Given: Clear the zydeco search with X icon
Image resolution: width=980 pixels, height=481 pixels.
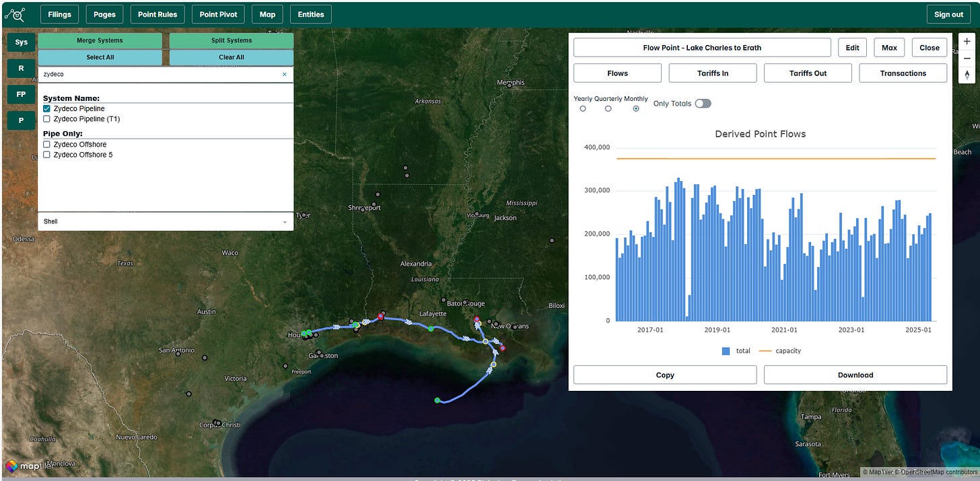Looking at the screenshot, I should coord(284,75).
